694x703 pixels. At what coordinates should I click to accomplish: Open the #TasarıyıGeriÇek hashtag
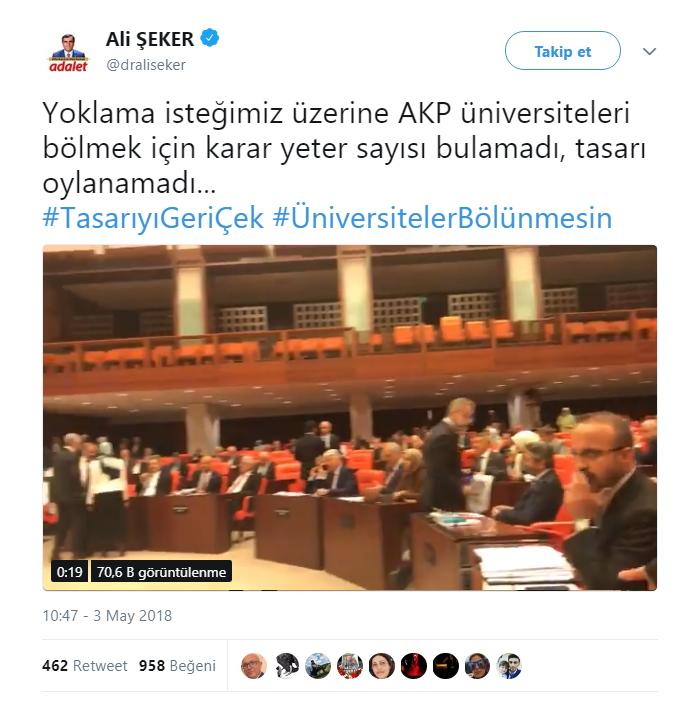tap(152, 218)
